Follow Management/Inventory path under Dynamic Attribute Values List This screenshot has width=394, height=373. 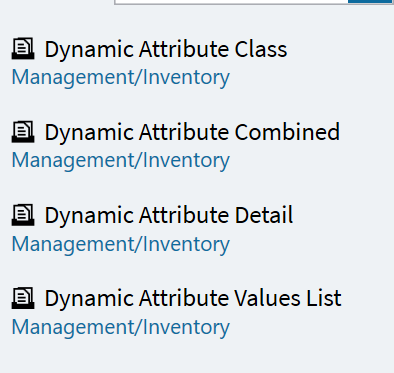click(121, 327)
